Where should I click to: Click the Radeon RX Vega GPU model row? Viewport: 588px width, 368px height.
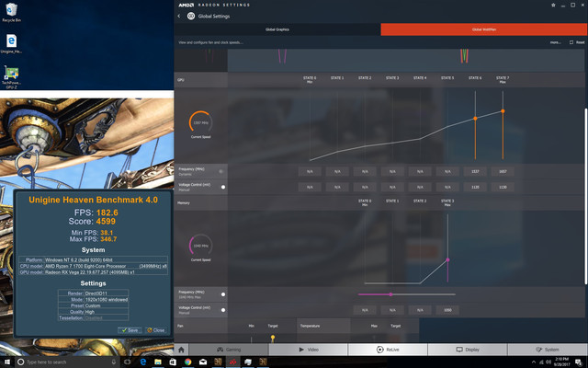tap(93, 272)
